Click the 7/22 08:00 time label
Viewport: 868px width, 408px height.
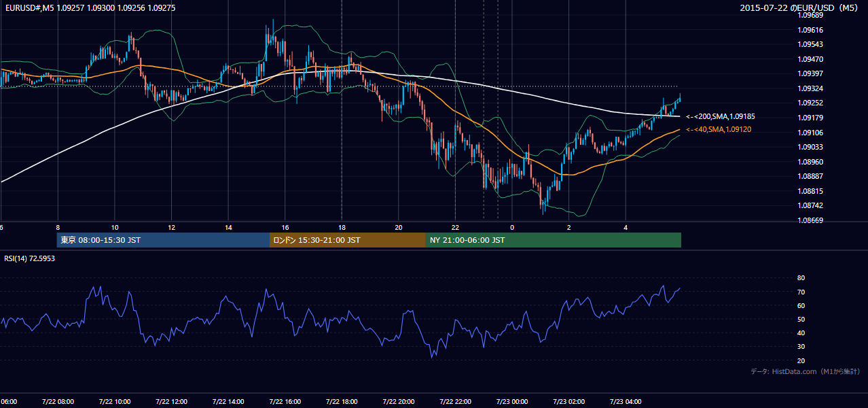click(x=58, y=401)
